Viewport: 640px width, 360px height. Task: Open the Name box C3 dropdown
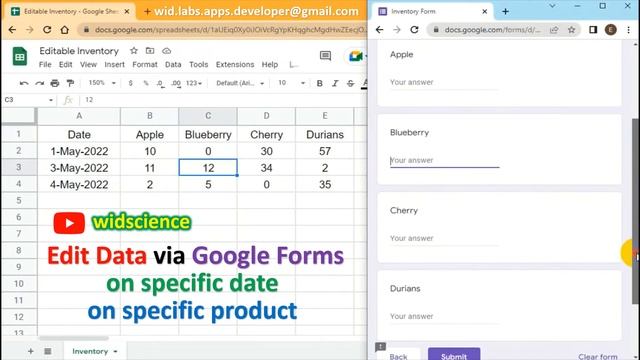pyautogui.click(x=51, y=100)
